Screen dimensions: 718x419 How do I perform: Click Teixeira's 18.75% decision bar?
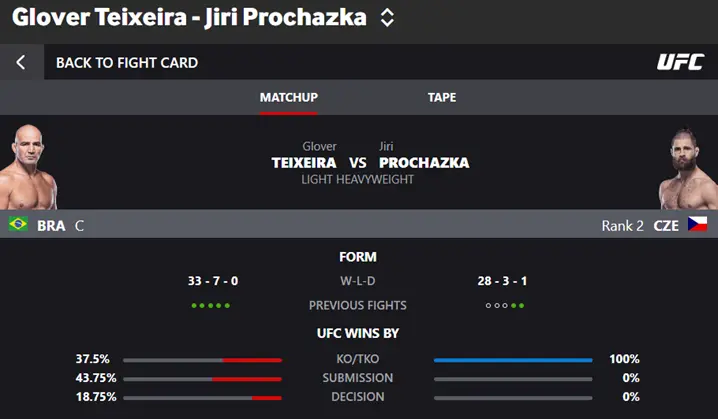(202, 398)
